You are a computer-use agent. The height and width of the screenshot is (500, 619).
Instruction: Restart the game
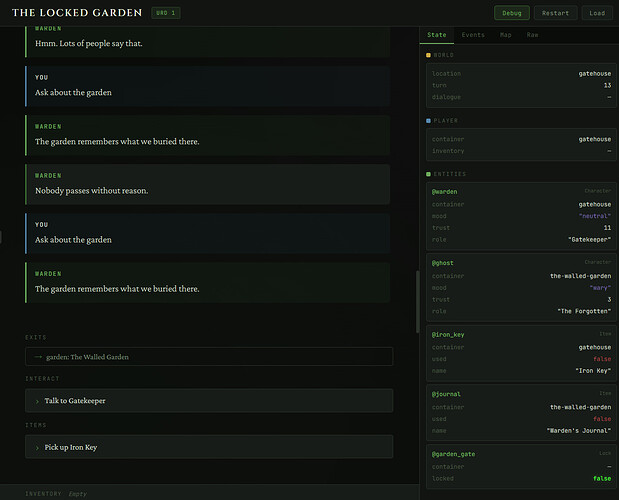[556, 13]
